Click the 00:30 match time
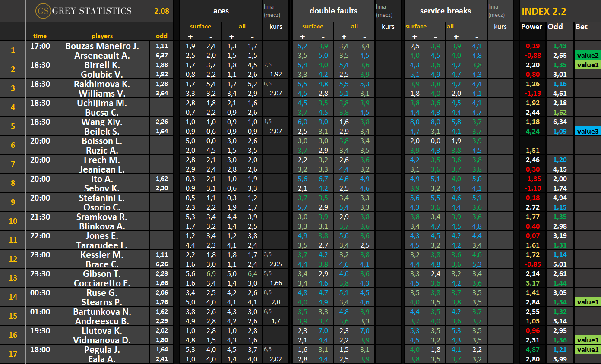601x364 pixels. pos(40,292)
